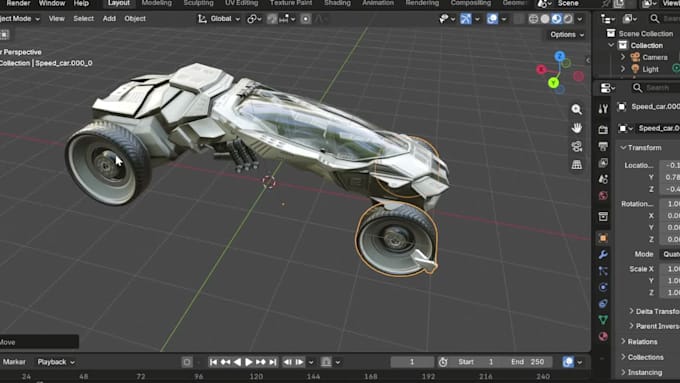Screen dimensions: 680x383
Task: Toggle X-ray mode button
Action: (x=519, y=19)
